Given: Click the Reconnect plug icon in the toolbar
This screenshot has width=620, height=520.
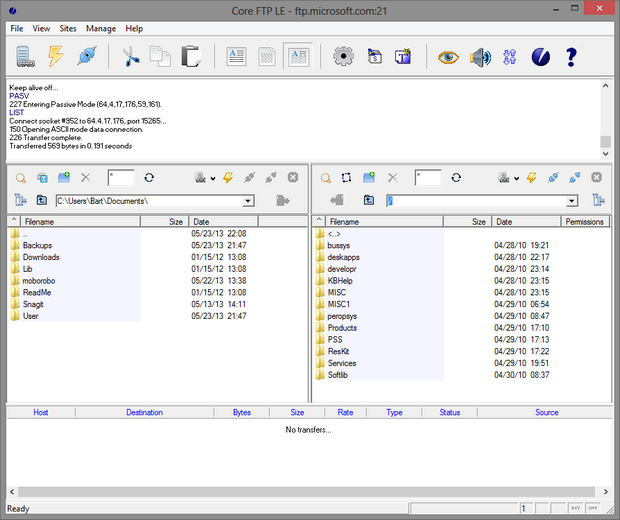Looking at the screenshot, I should tap(87, 56).
